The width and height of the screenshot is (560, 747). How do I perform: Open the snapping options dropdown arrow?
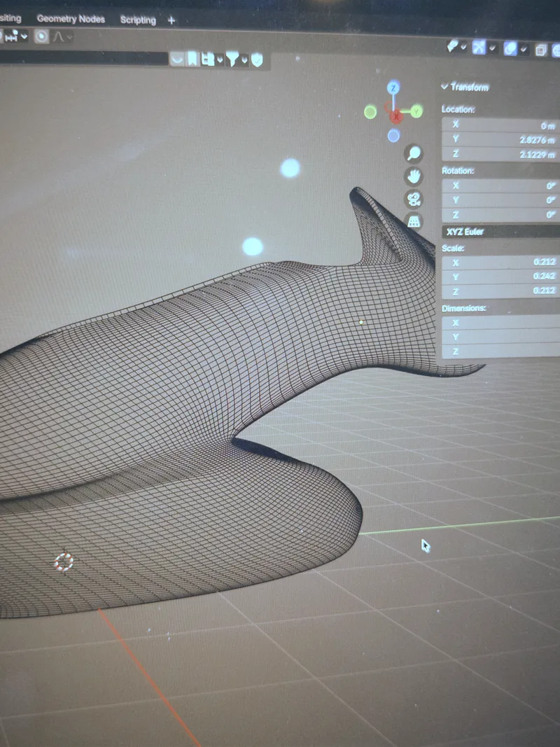point(24,36)
